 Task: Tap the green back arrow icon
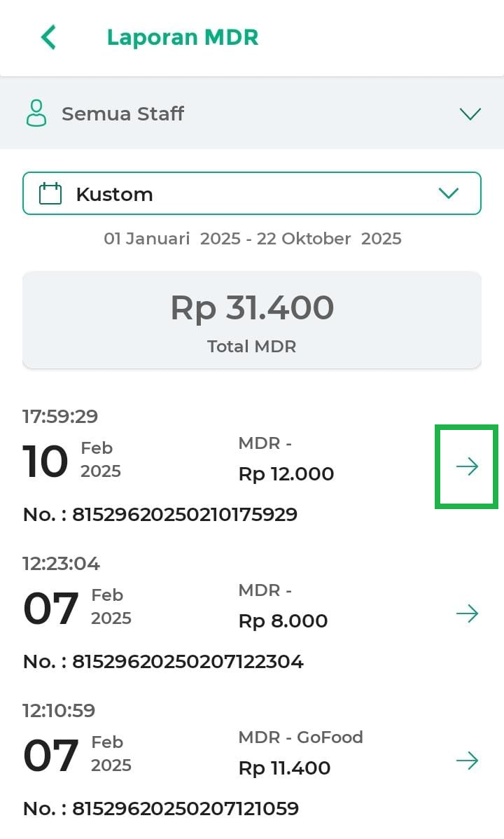[48, 37]
